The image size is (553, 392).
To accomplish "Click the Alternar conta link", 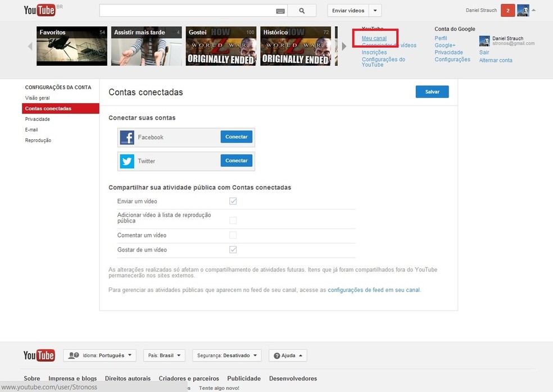I will [496, 60].
